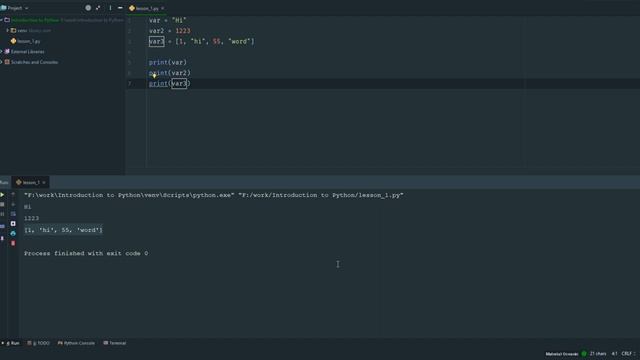Click the scroll-up arrow icon in Run toolbar
The width and height of the screenshot is (640, 360).
pos(13,195)
